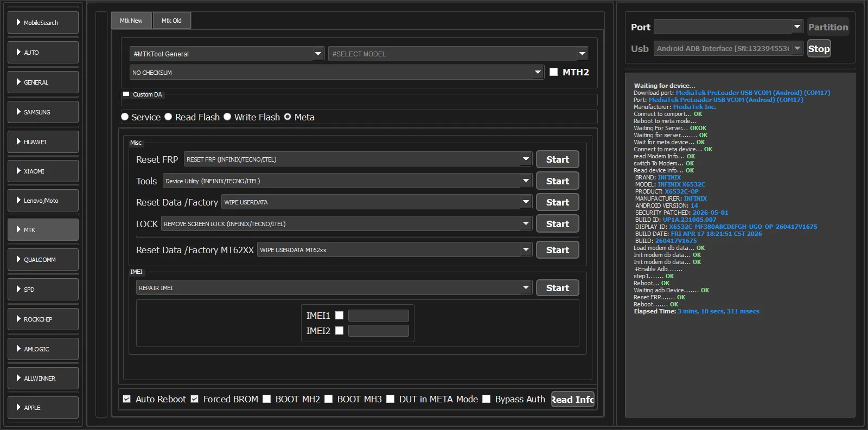
Task: Start the REPAIR IMEI operation
Action: coord(558,288)
